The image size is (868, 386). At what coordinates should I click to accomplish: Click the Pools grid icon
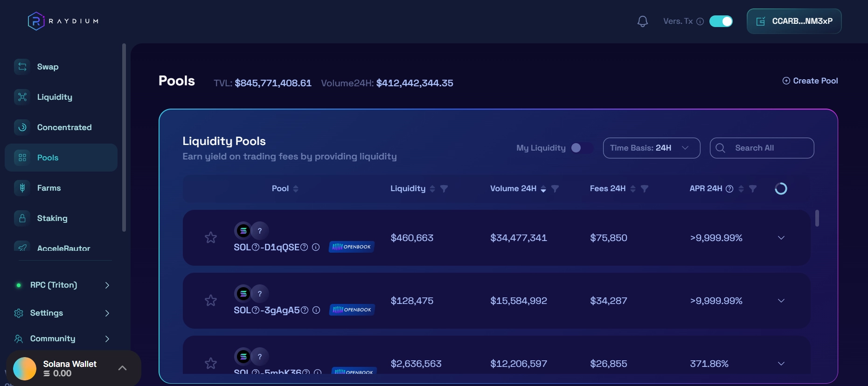22,158
